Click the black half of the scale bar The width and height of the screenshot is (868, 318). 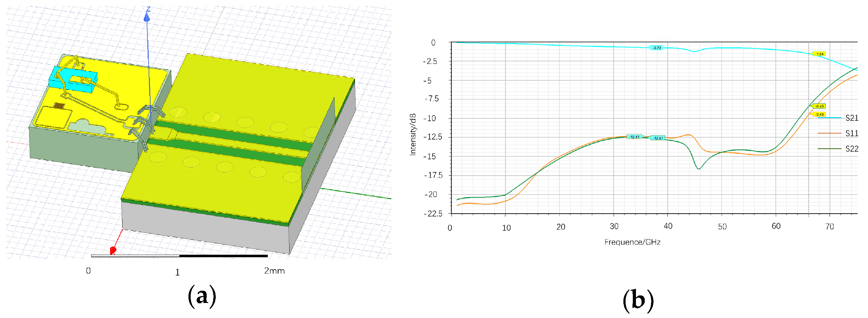pyautogui.click(x=223, y=256)
